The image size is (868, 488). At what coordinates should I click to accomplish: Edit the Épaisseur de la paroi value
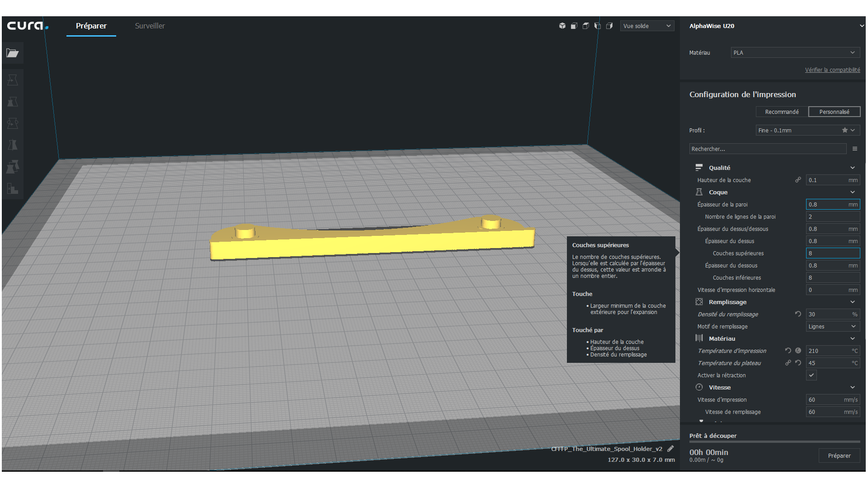point(833,204)
